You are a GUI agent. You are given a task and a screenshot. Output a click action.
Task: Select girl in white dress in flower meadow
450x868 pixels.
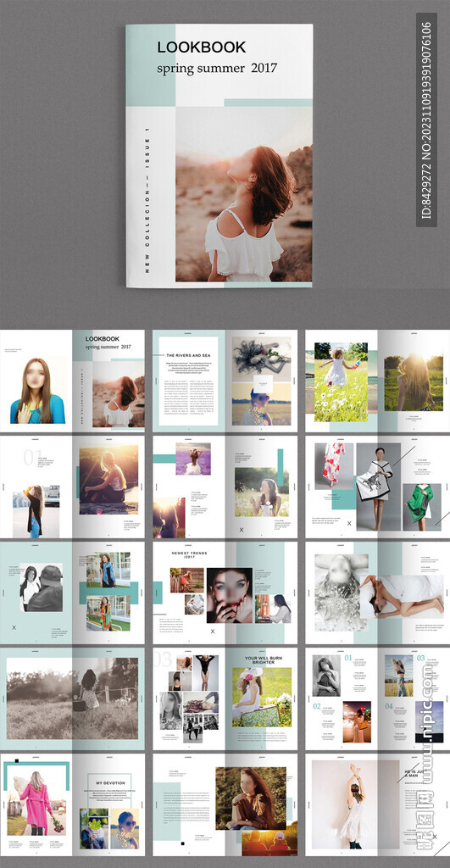(341, 382)
